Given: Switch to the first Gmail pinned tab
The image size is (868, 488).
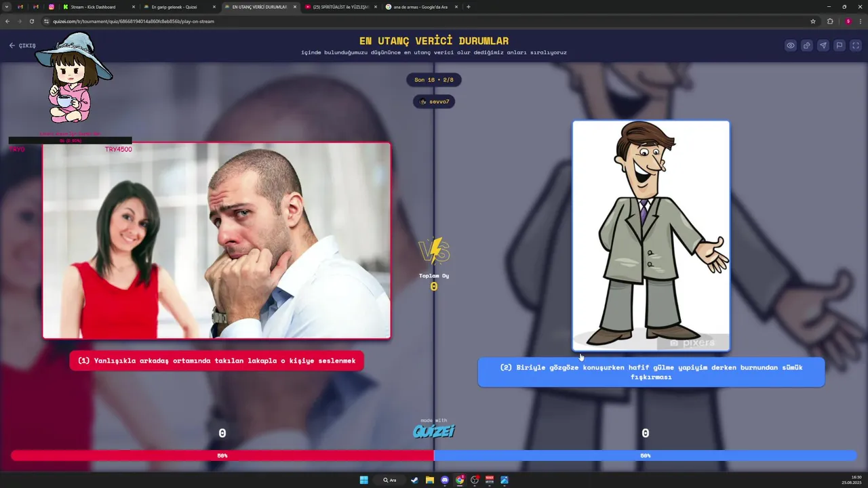Looking at the screenshot, I should (x=20, y=7).
